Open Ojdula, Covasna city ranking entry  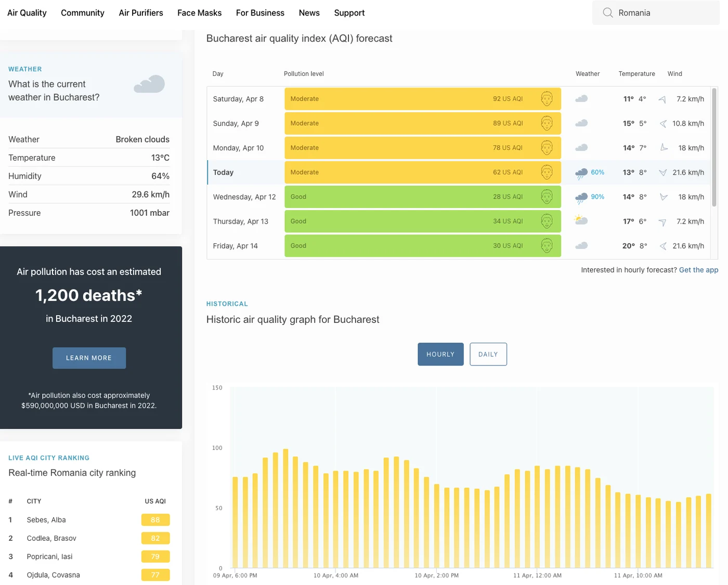pos(54,575)
